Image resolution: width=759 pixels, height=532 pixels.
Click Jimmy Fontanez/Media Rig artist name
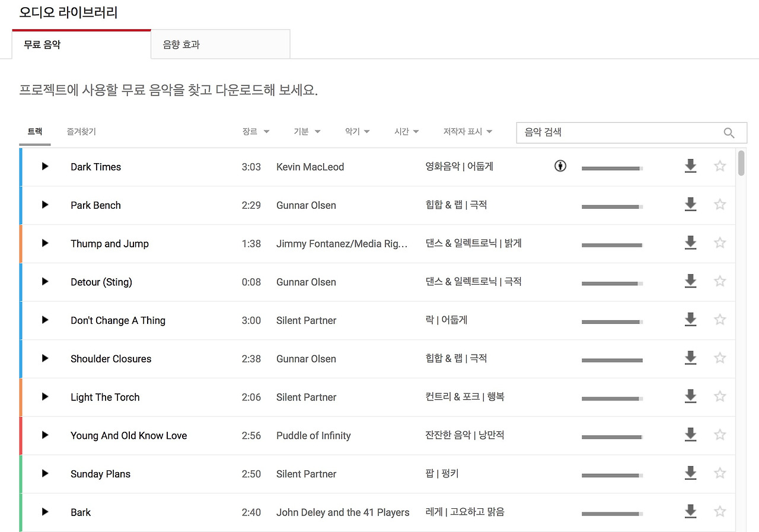click(342, 243)
